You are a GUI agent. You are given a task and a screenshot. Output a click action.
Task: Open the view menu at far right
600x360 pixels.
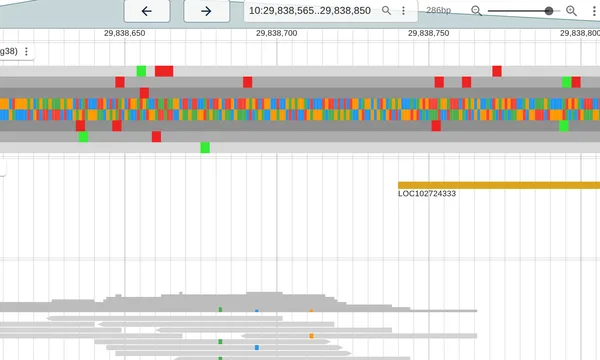coord(594,11)
